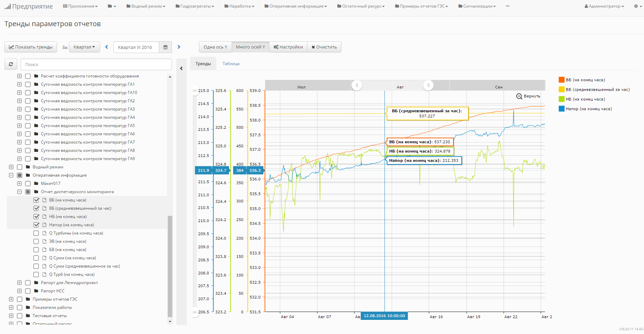Click the Показать тренды button

click(x=31, y=47)
